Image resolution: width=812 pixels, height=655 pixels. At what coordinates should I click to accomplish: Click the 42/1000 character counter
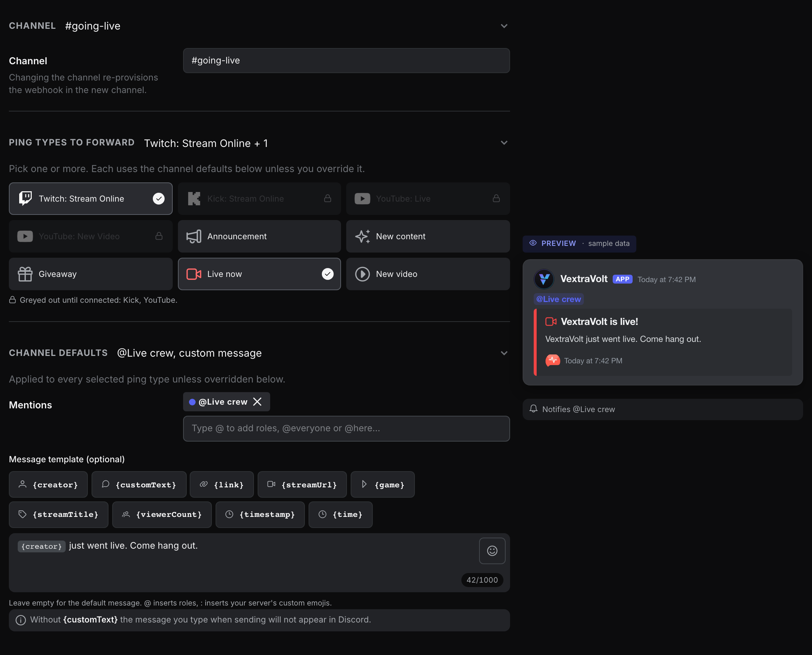tap(482, 580)
